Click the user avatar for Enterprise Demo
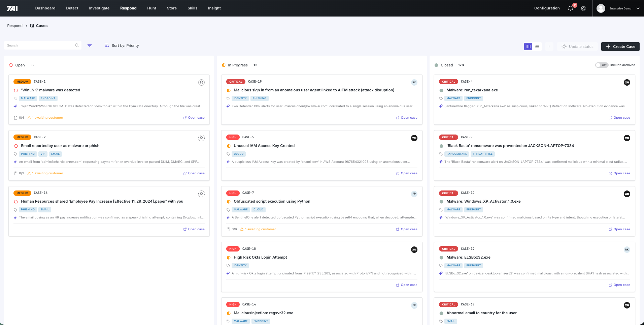 (601, 8)
